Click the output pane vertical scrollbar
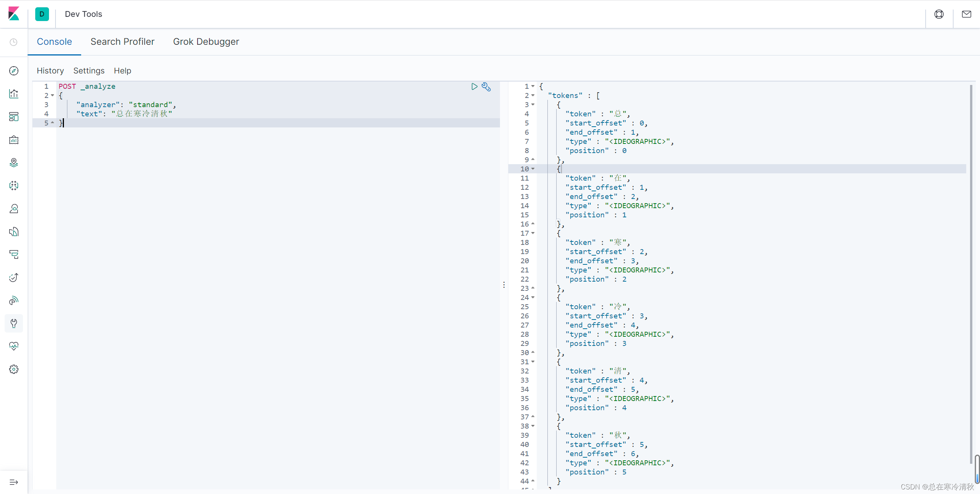980x494 pixels. (x=971, y=274)
